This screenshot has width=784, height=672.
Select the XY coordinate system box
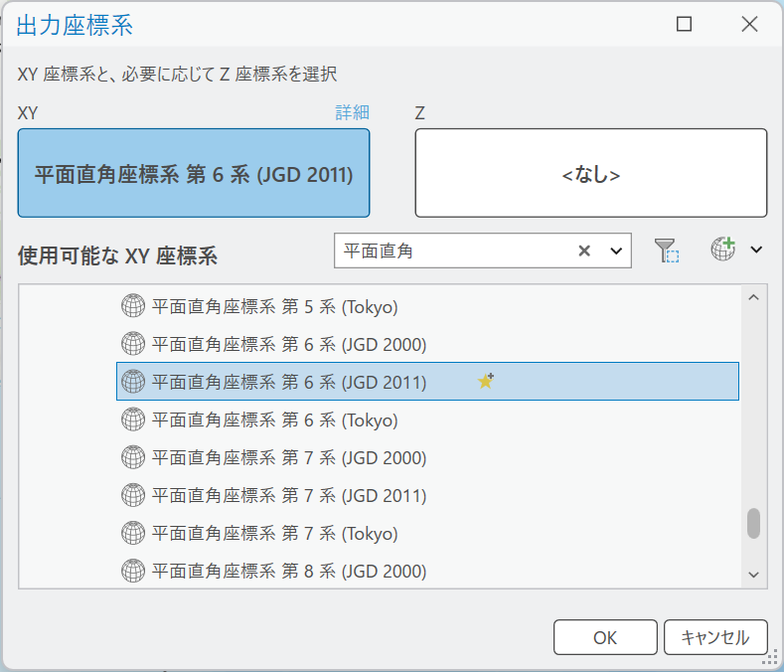pos(194,173)
